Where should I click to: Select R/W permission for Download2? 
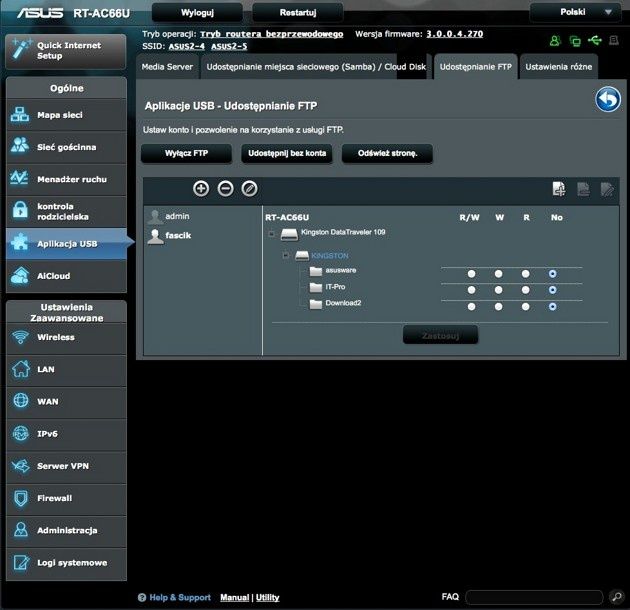click(471, 307)
